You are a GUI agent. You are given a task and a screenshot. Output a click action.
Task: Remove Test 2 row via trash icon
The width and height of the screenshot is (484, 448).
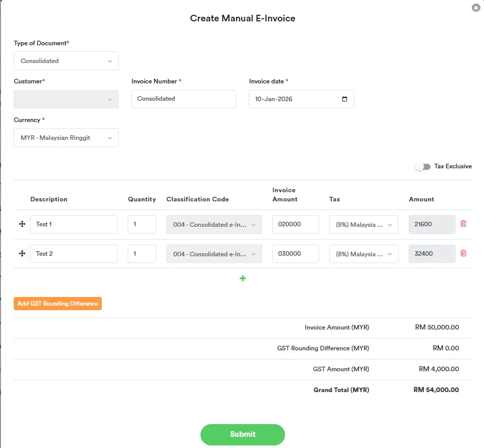point(463,253)
